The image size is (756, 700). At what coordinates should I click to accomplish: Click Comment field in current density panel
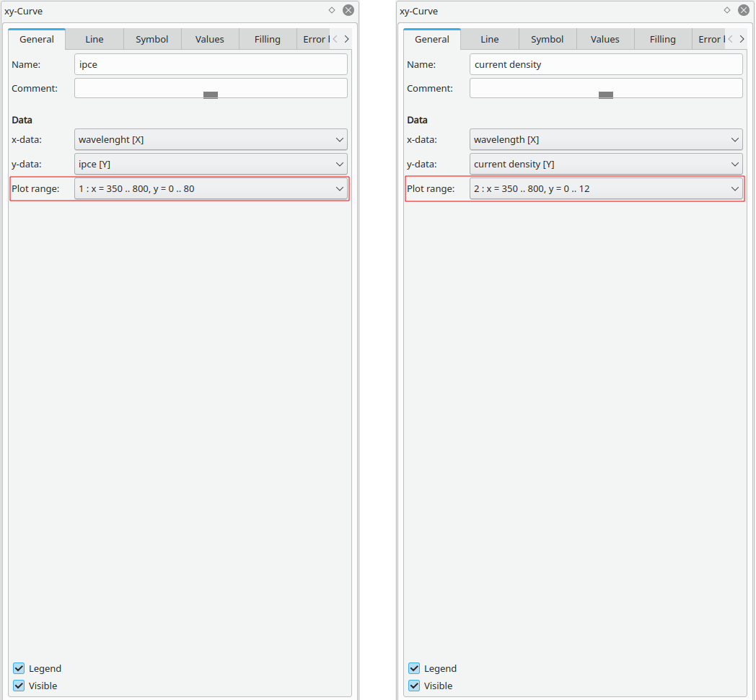[606, 88]
